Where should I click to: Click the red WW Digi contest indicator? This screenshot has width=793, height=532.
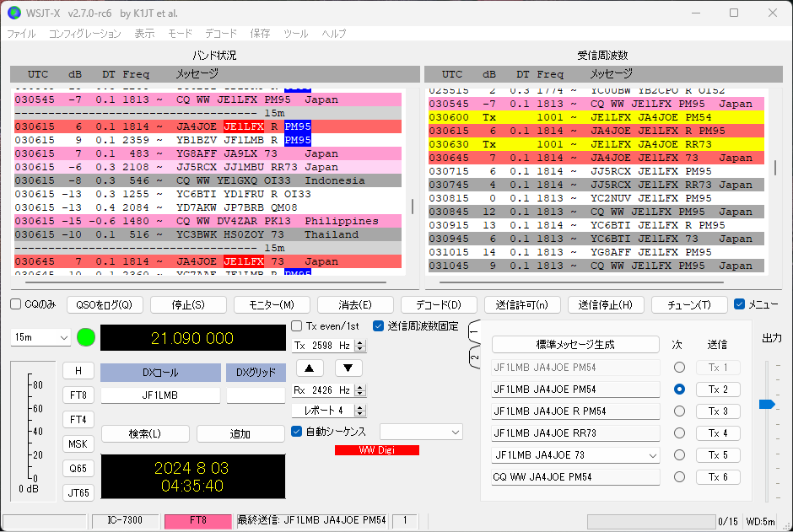click(x=377, y=449)
